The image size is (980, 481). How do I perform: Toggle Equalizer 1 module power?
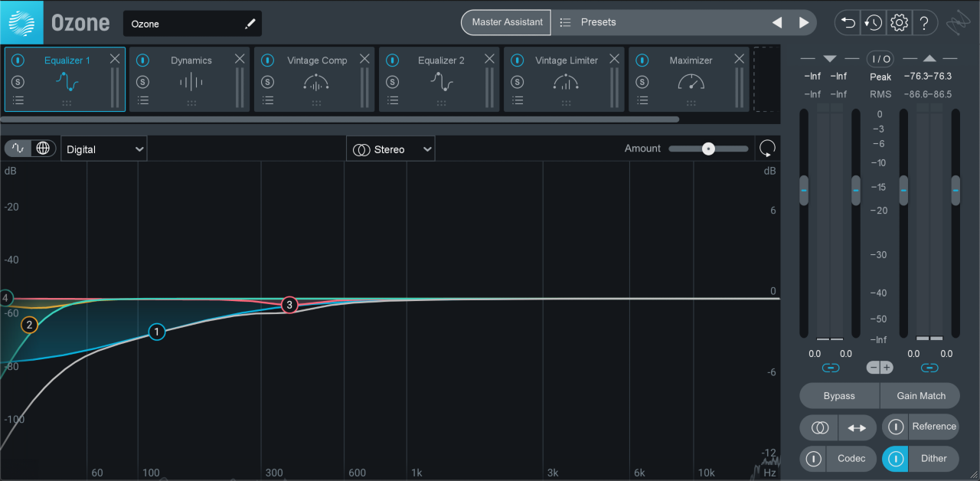point(18,61)
